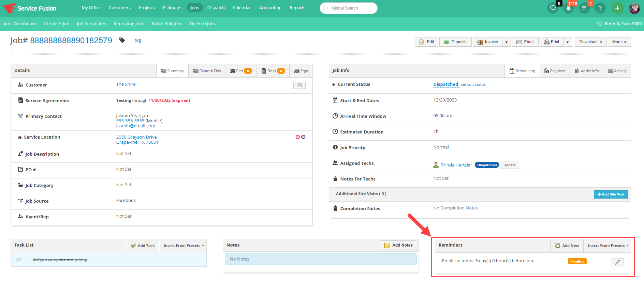644x283 pixels.
Task: Click the + tag link
Action: click(136, 40)
